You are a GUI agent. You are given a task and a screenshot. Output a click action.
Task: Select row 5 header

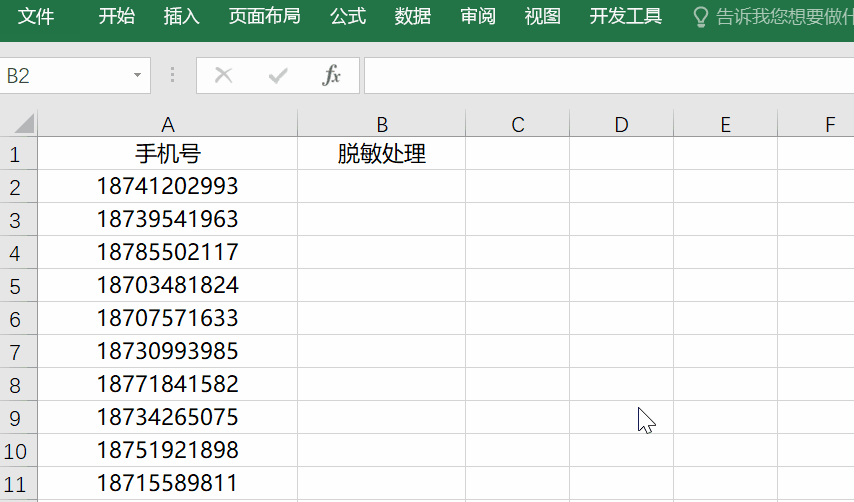coord(17,286)
